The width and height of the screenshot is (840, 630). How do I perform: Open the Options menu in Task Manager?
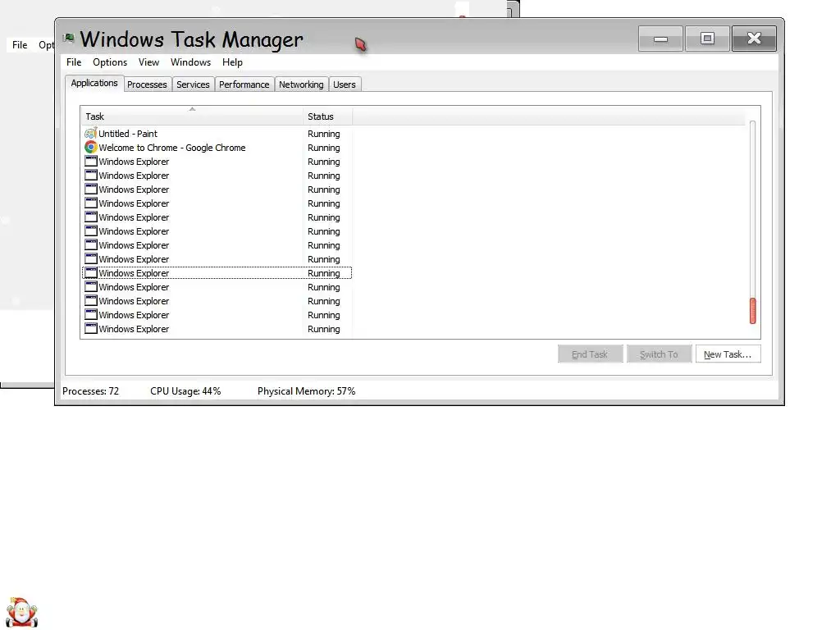point(110,62)
